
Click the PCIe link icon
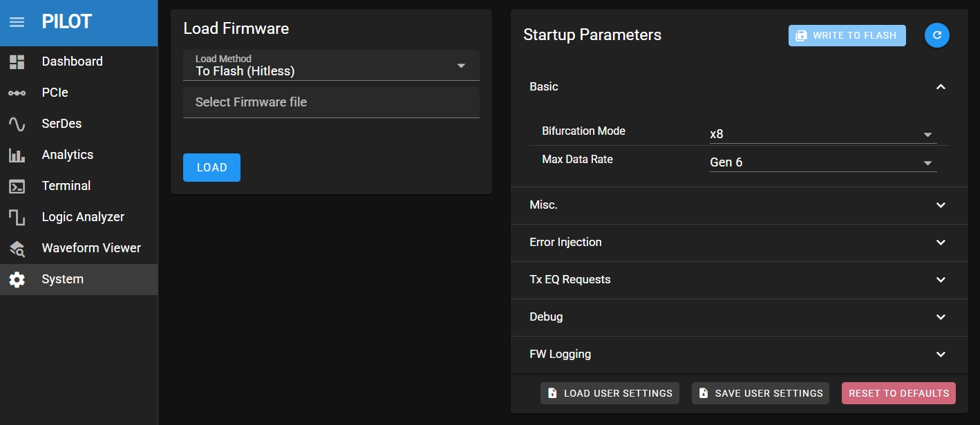pos(17,93)
